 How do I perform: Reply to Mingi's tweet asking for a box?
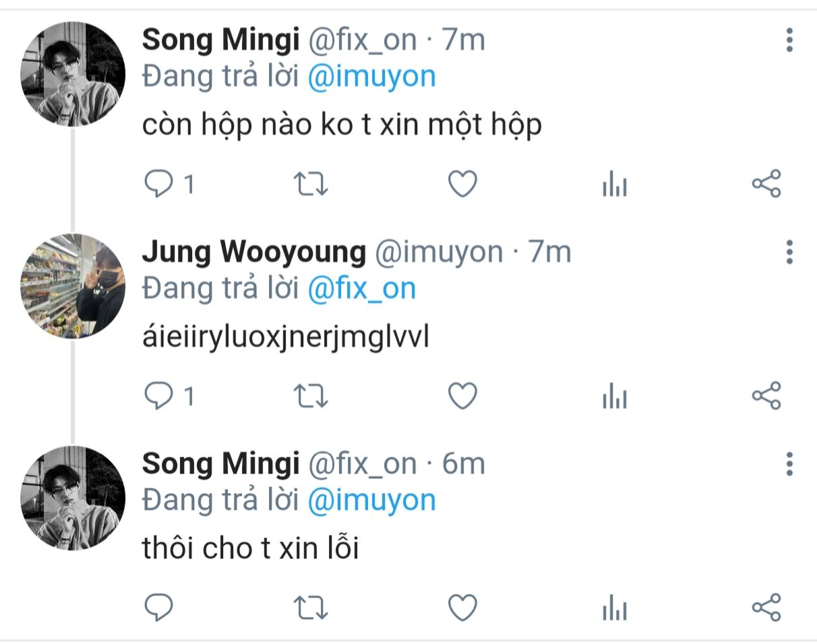click(159, 184)
